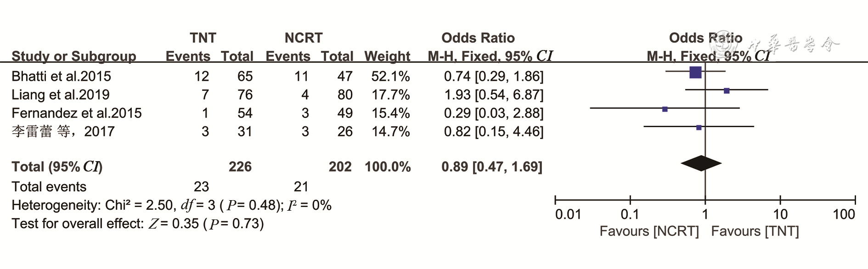868x269 pixels.
Task: Select the Bhatti et al.2015 study label
Action: pos(61,76)
